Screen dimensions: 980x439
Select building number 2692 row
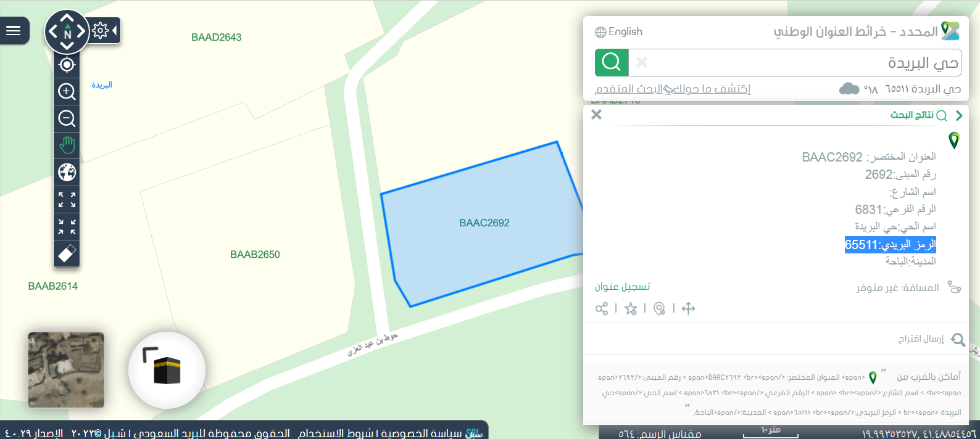click(900, 174)
